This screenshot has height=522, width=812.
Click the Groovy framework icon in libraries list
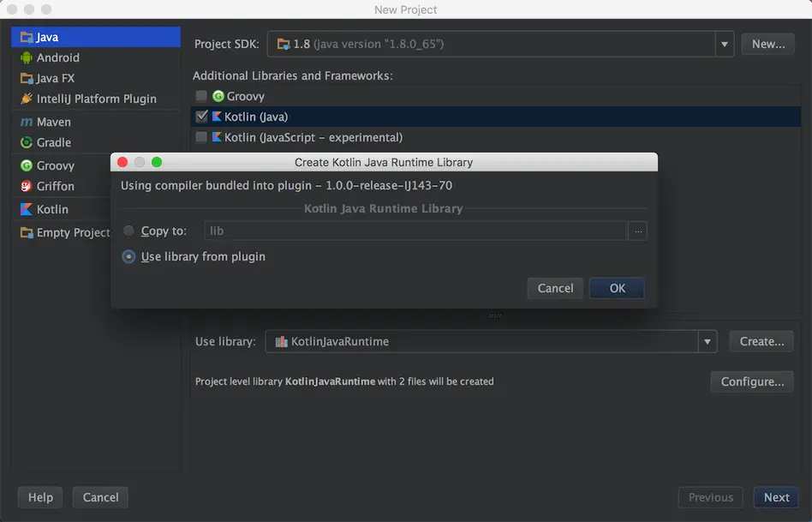[218, 96]
